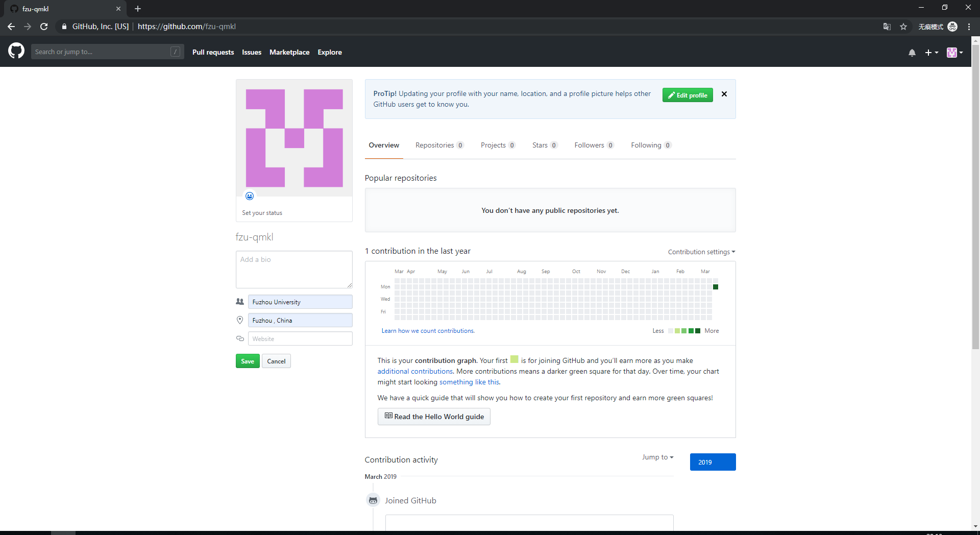
Task: Click the translate page icon in address bar
Action: tap(887, 27)
